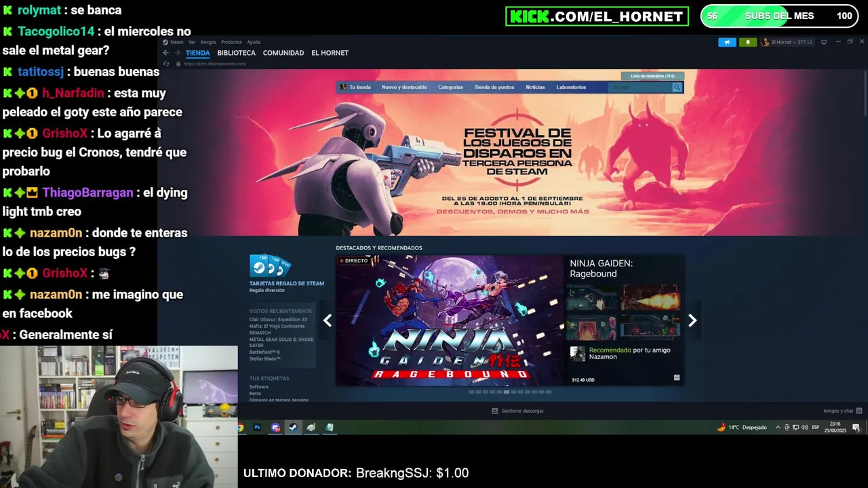Click the first carousel pagination dot
The width and height of the screenshot is (868, 488).
[471, 392]
